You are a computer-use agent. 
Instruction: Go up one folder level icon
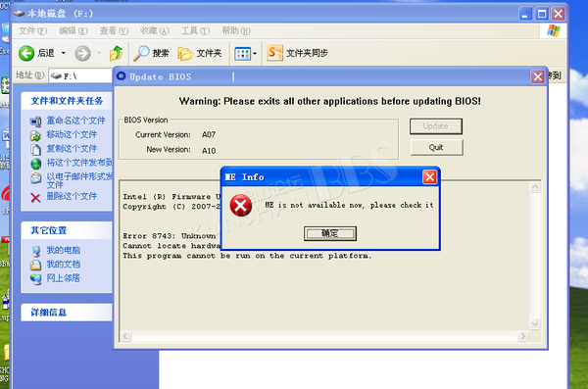pos(117,53)
